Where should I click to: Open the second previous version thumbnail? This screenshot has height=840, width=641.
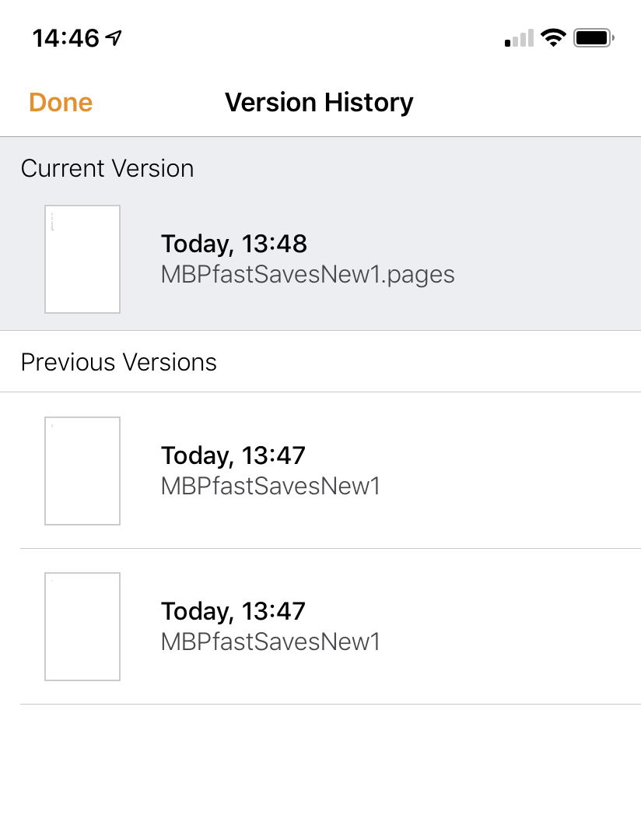tap(82, 627)
